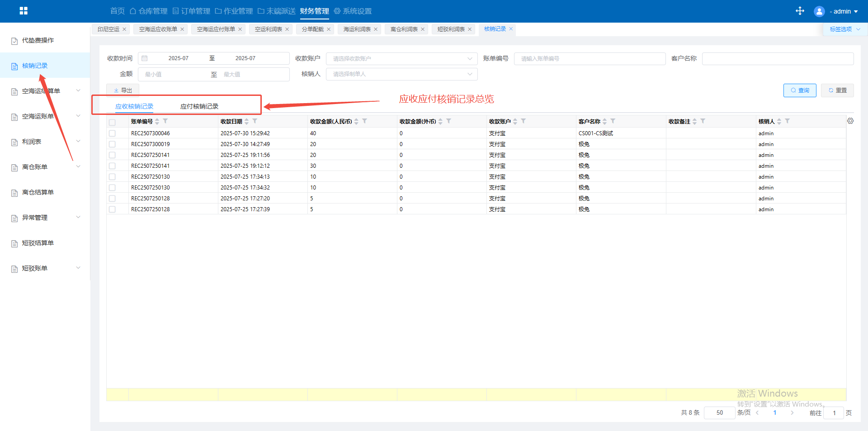868x431 pixels.
Task: Click the 查询 search button
Action: click(x=799, y=90)
